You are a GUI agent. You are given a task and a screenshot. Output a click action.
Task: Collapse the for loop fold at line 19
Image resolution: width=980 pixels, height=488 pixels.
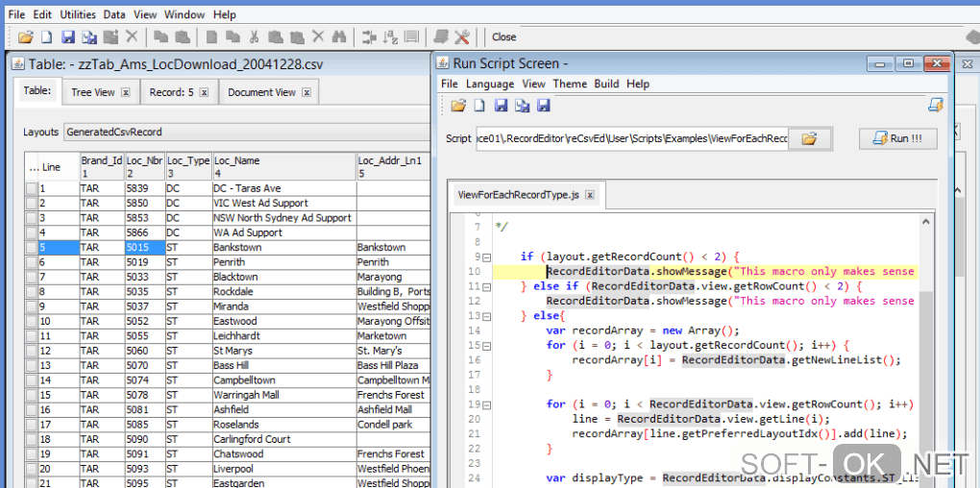point(487,404)
